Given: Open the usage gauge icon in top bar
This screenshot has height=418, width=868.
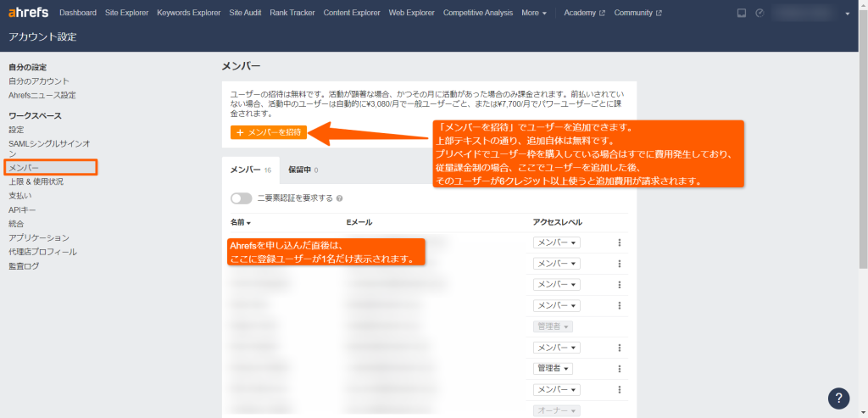Looking at the screenshot, I should point(759,13).
